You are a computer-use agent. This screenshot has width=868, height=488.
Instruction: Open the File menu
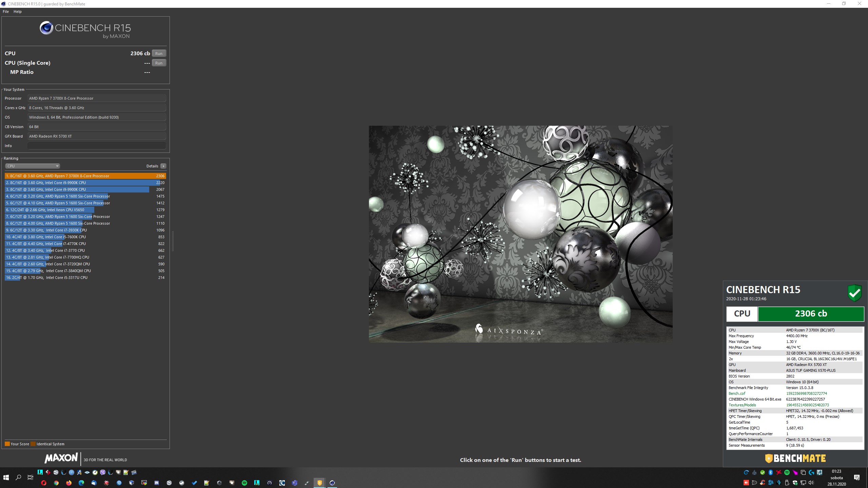(6, 12)
